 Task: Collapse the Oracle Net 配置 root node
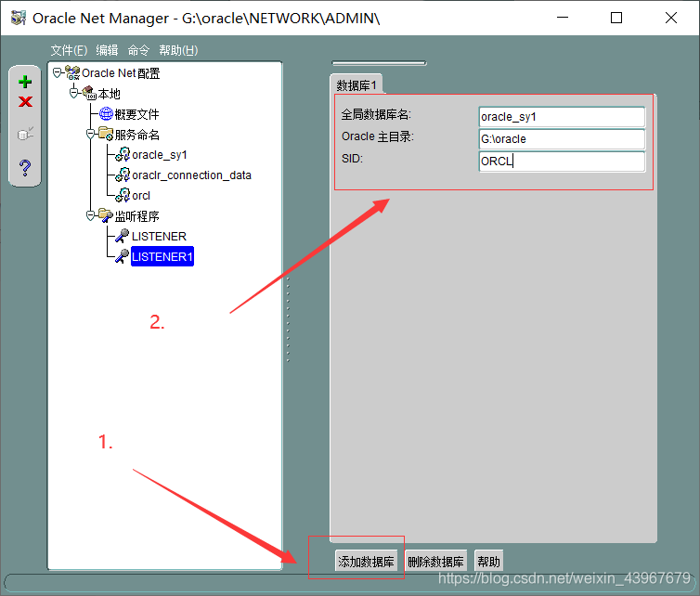[58, 72]
